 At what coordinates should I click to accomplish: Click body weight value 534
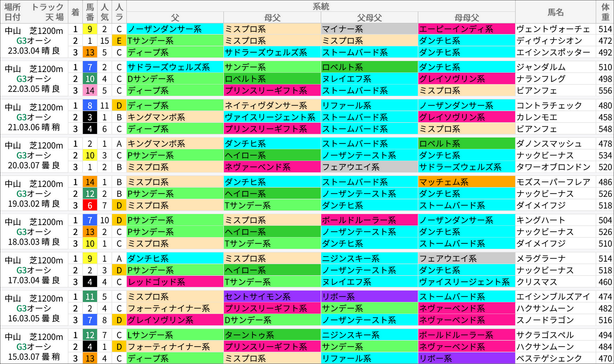coord(605,156)
